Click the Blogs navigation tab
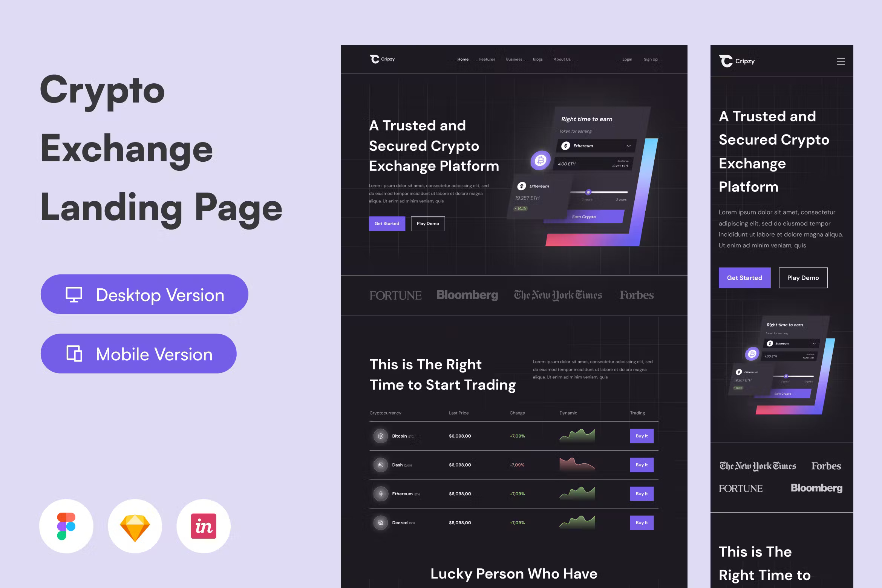This screenshot has height=588, width=882. [538, 60]
